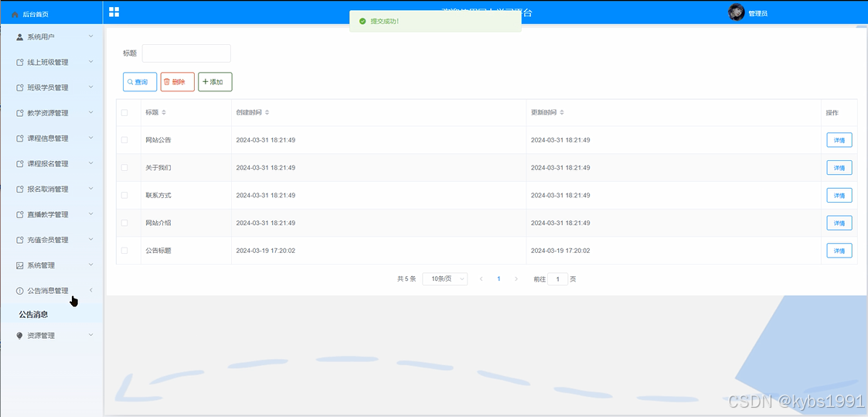Click the green success check icon

click(363, 21)
